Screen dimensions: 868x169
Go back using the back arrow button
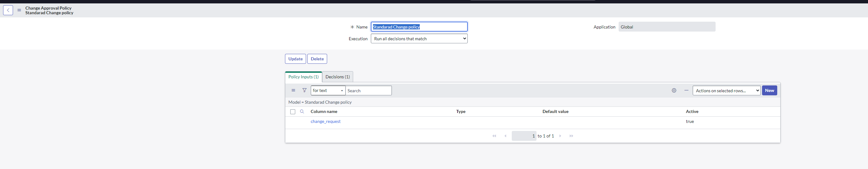8,11
